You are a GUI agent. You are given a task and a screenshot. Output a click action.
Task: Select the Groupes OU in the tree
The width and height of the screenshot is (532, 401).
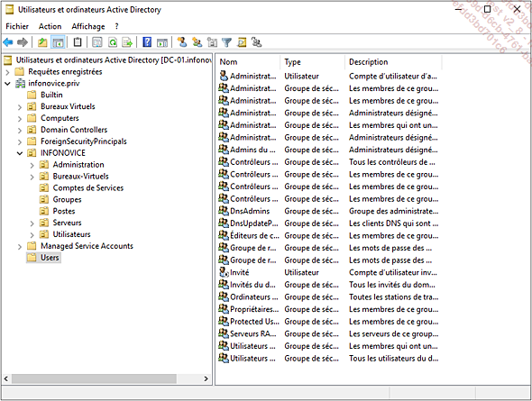coord(67,199)
